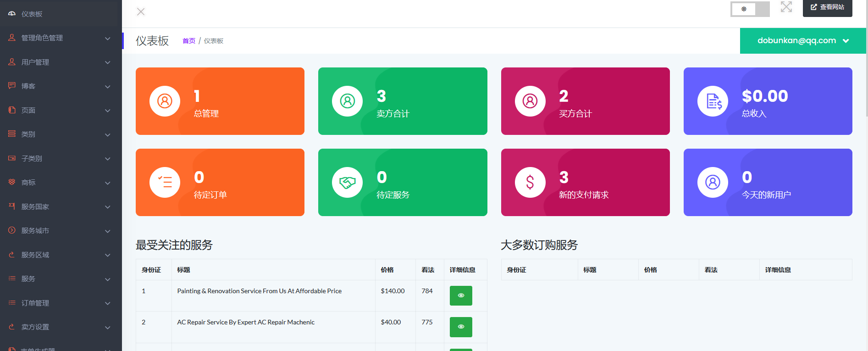Screen dimensions: 868x351
Task: View details of Painting & Renovation service
Action: coord(461,295)
